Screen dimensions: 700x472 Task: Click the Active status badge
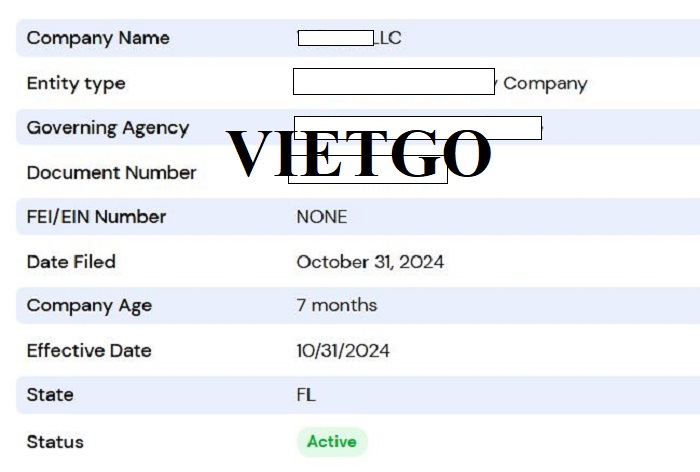332,442
